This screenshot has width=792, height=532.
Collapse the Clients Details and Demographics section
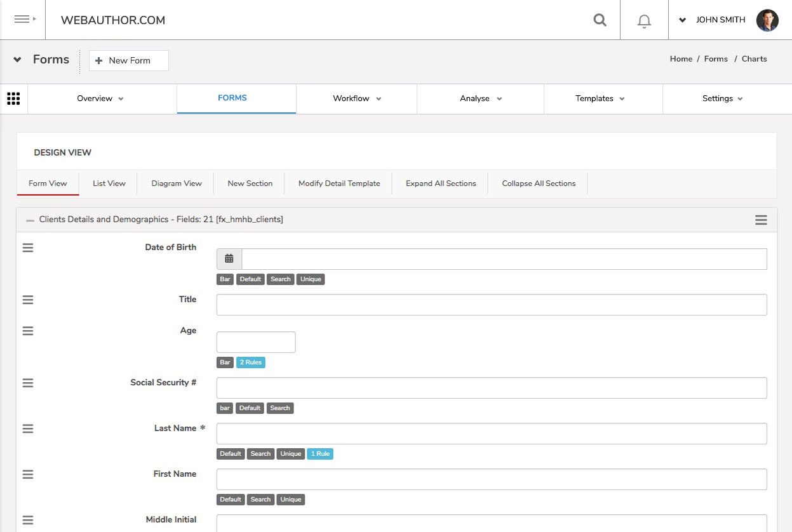pos(30,220)
